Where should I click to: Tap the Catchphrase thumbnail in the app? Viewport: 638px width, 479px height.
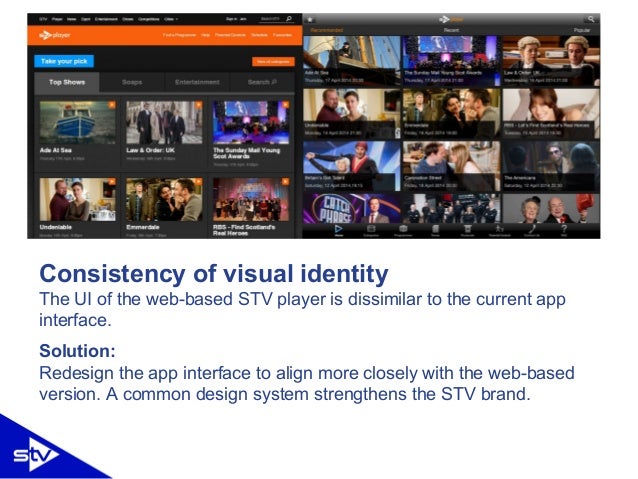pos(352,209)
